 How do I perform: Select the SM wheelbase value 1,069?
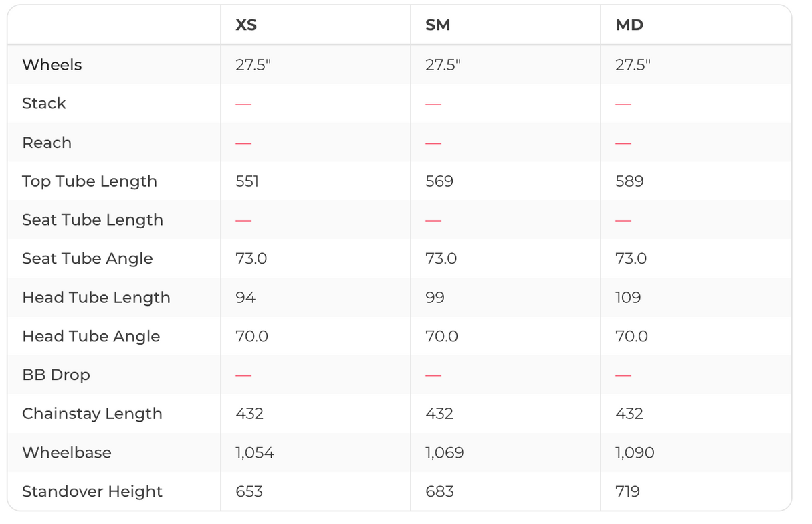pyautogui.click(x=444, y=453)
